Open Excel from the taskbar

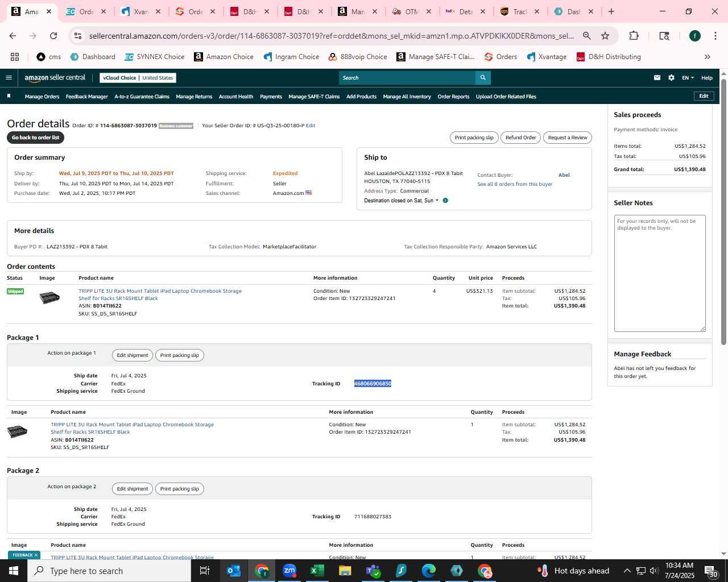317,571
